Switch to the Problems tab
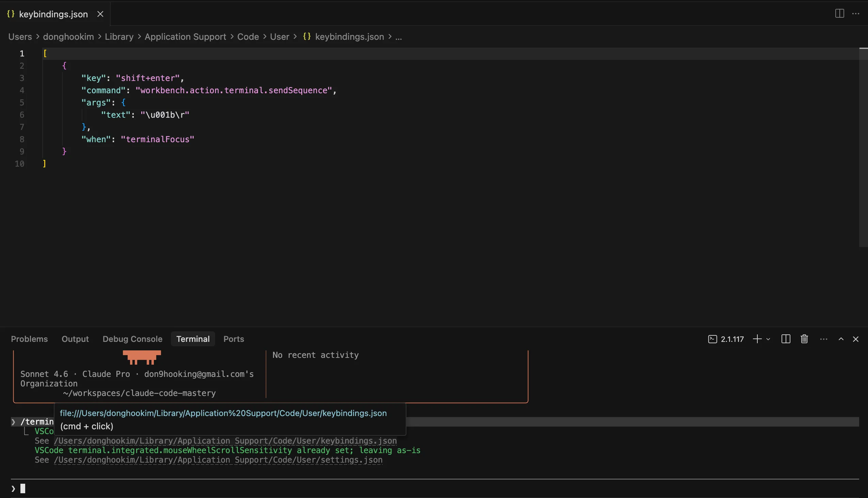This screenshot has width=868, height=498. pos(29,339)
